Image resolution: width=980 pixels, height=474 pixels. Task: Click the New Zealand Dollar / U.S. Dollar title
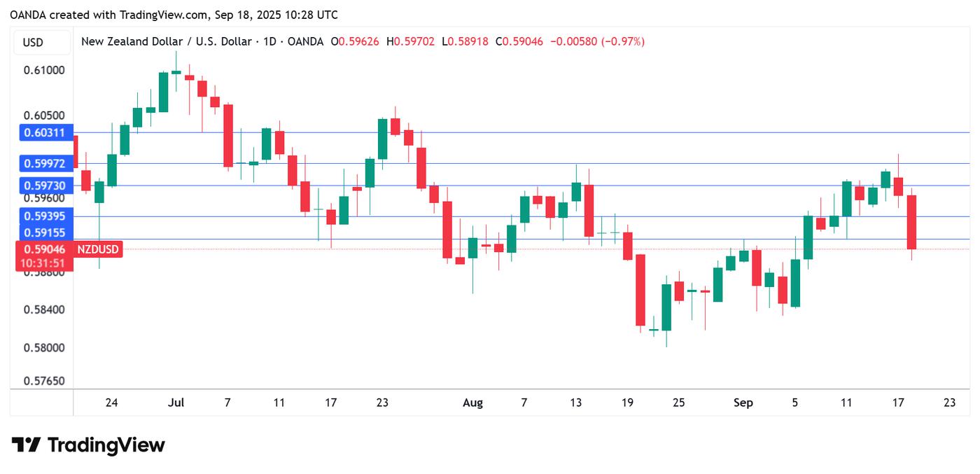pos(166,42)
